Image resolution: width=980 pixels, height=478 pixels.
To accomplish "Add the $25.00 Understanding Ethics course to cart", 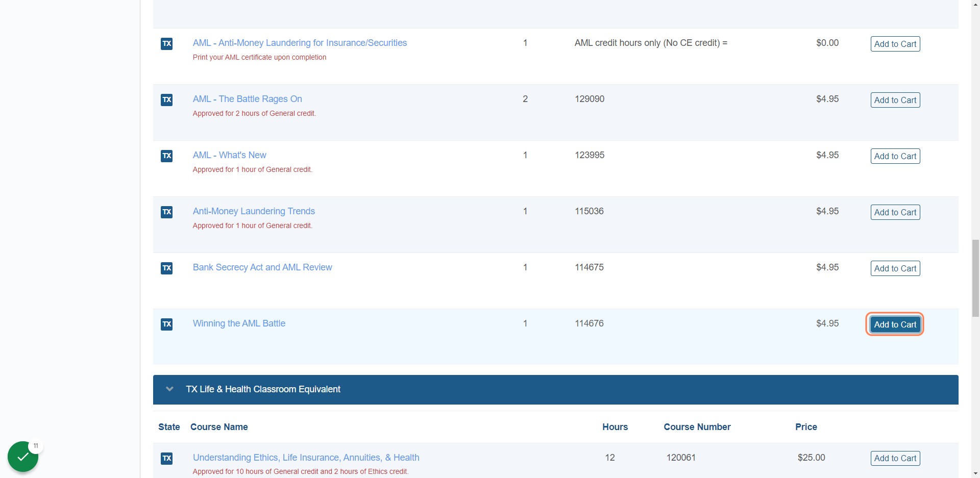I will [x=895, y=458].
